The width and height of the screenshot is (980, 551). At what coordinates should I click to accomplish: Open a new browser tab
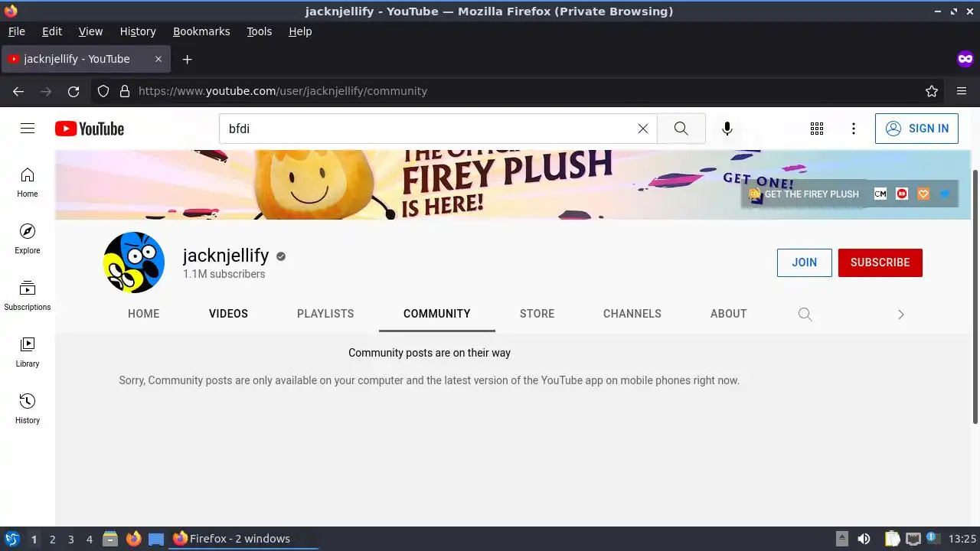pyautogui.click(x=187, y=59)
